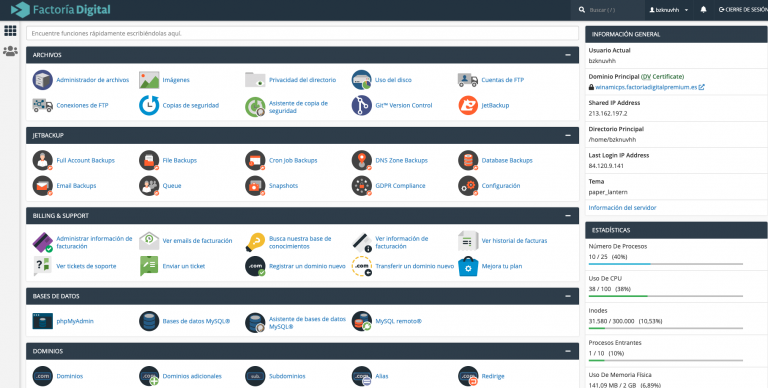Viewport: 768px width, 388px height.
Task: Click Administrar información de facturación link
Action: pos(94,242)
